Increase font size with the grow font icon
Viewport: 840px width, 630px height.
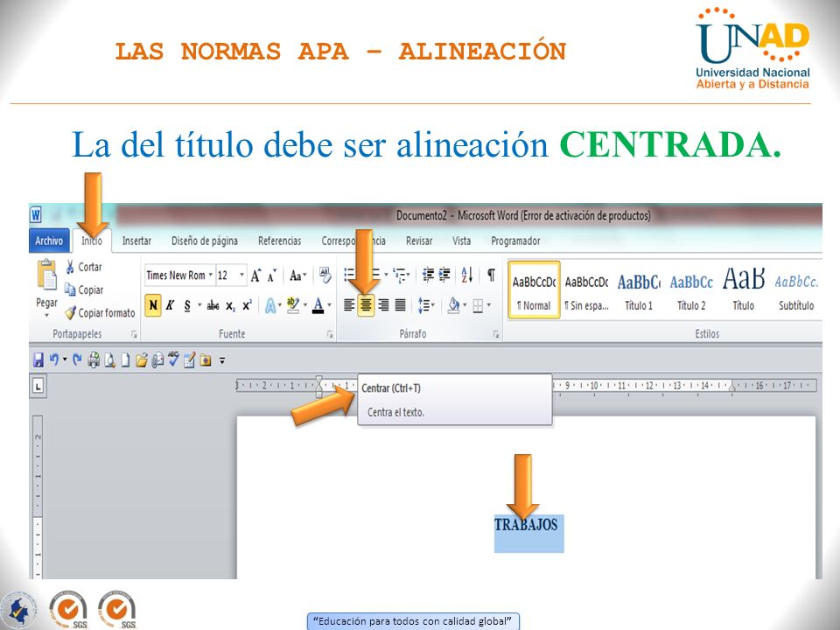[256, 276]
